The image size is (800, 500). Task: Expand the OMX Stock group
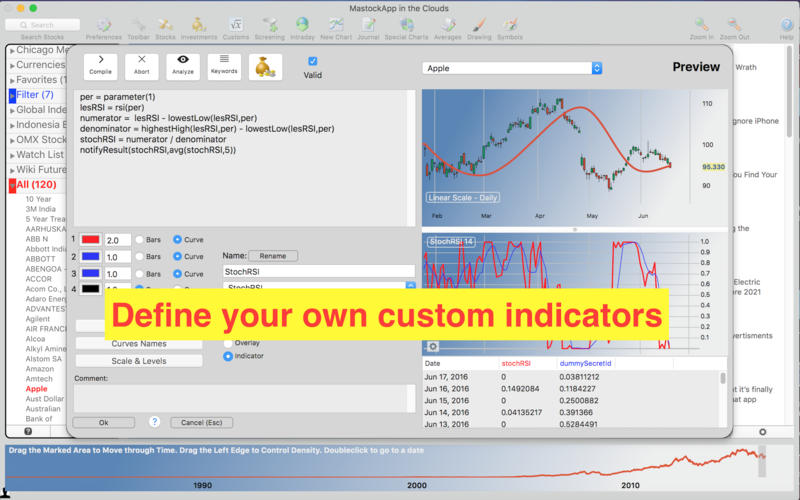12,140
